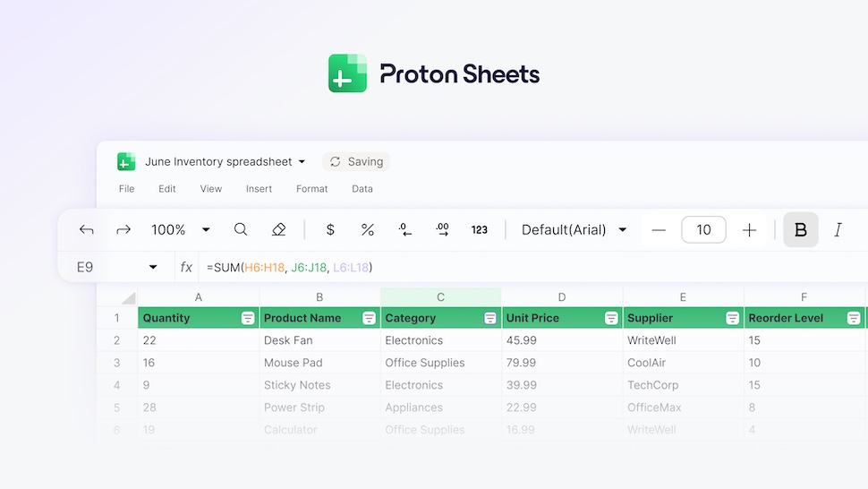
Task: Select column E header
Action: (683, 297)
